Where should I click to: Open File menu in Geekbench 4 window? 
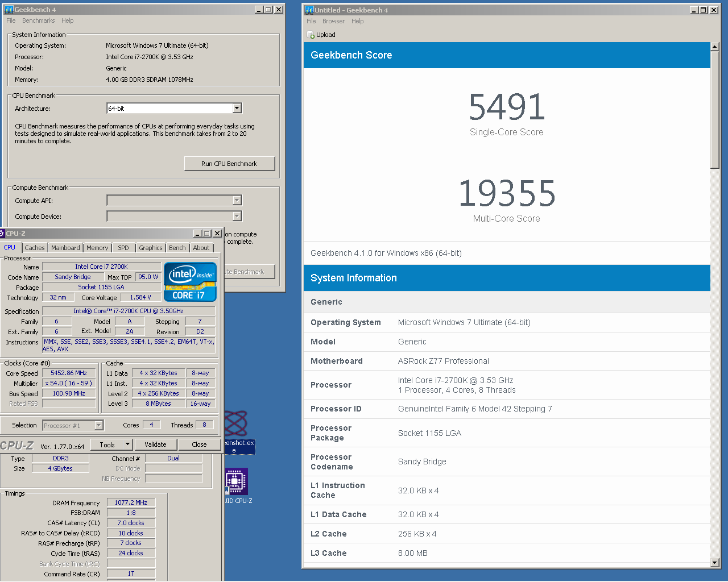pos(11,20)
